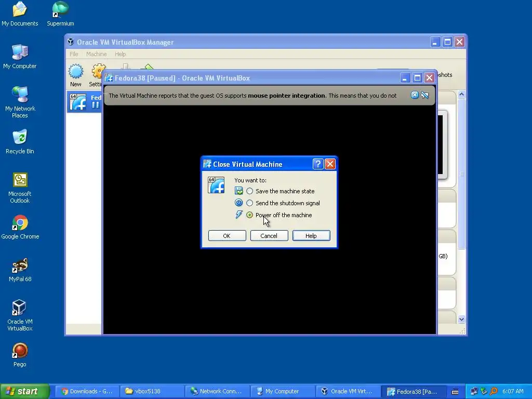Screen dimensions: 532x399
Task: Switch to vbox5138 folder taskbar button
Action: 153,391
